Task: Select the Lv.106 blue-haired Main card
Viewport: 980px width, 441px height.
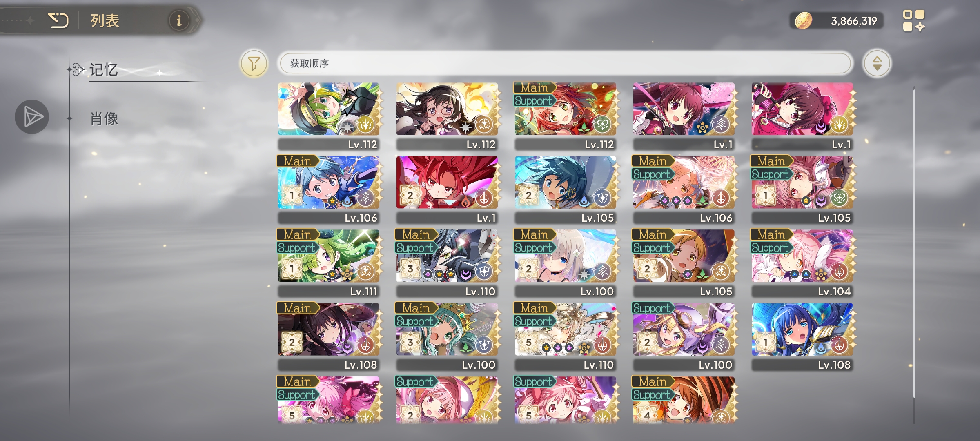Action: [329, 190]
